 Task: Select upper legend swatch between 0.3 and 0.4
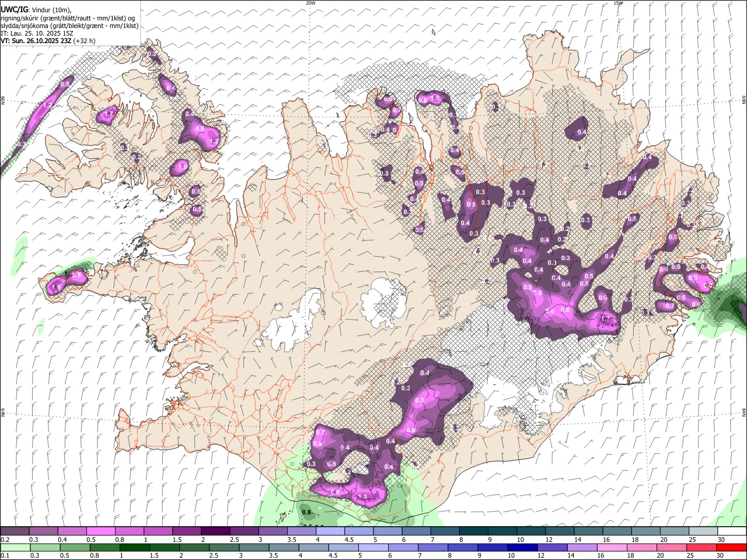click(43, 531)
